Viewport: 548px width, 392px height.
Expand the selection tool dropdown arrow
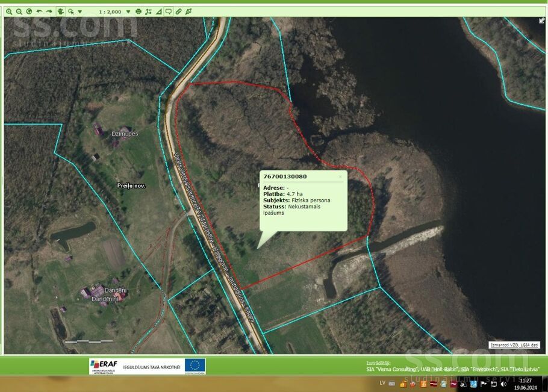click(x=79, y=11)
